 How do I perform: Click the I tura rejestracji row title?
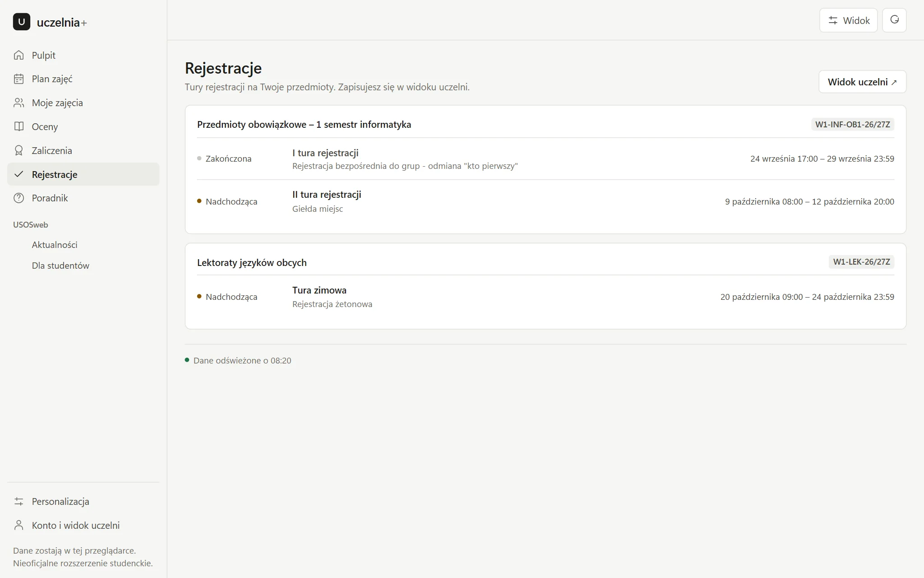[x=325, y=153]
